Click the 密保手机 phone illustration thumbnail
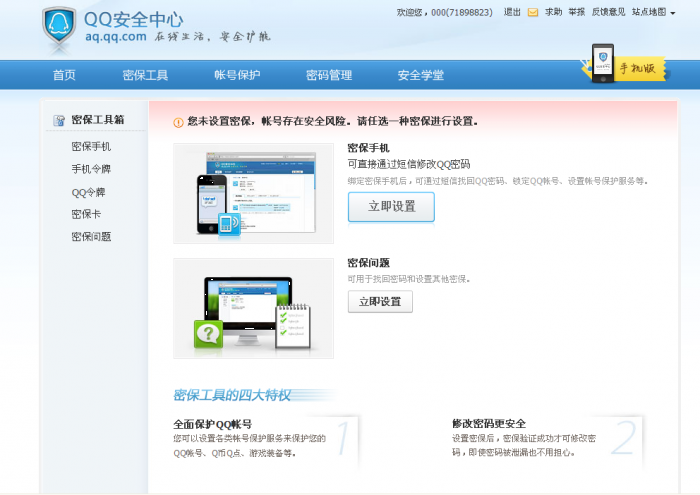 click(254, 193)
